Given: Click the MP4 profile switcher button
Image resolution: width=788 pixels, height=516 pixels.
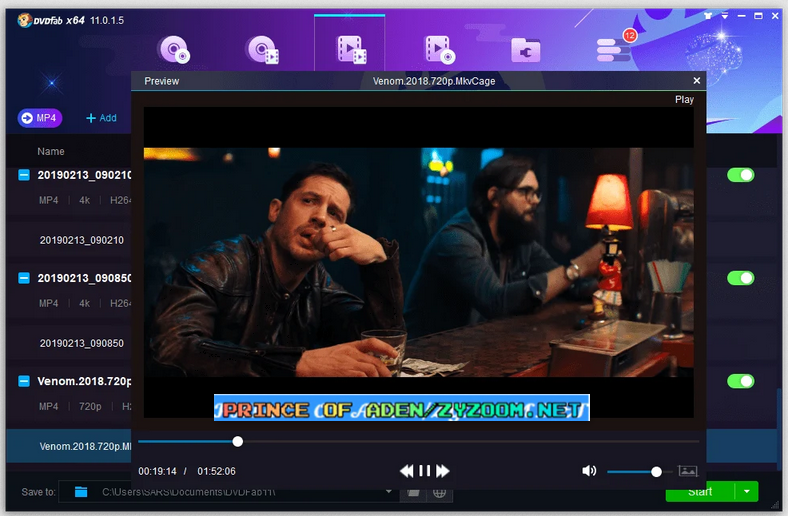Looking at the screenshot, I should [40, 118].
